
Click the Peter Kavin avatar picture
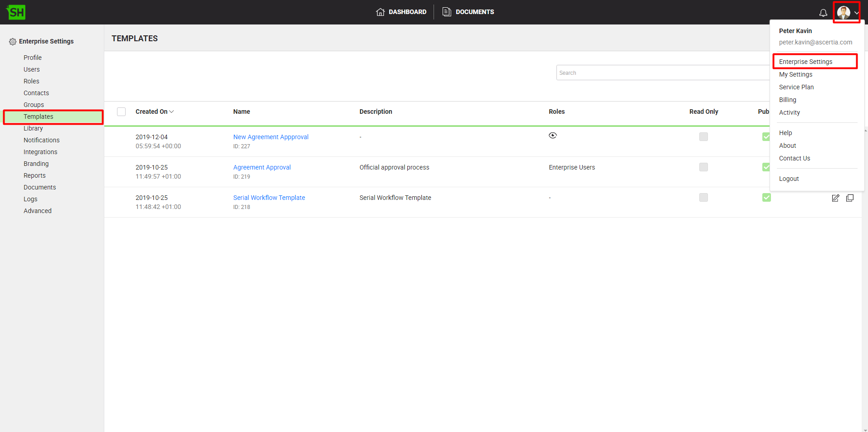(x=843, y=13)
